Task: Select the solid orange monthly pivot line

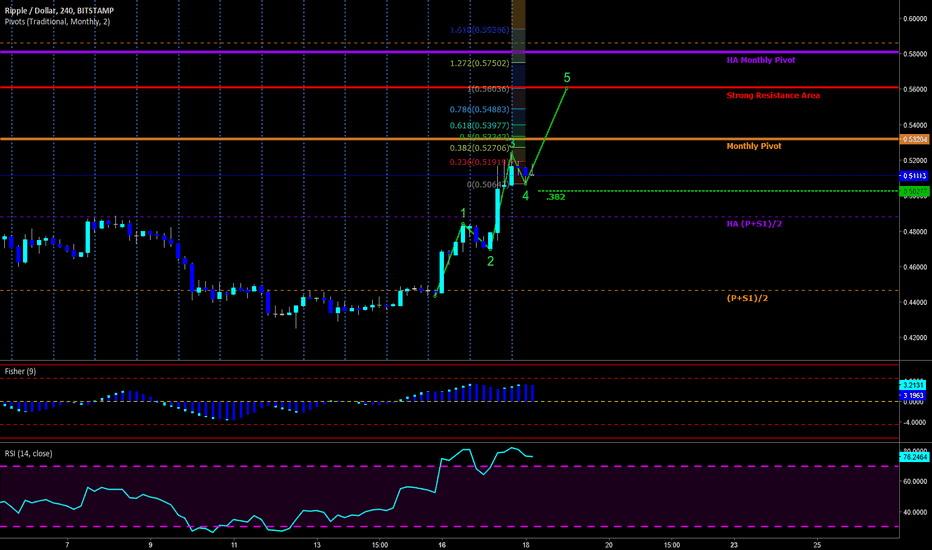Action: 449,139
